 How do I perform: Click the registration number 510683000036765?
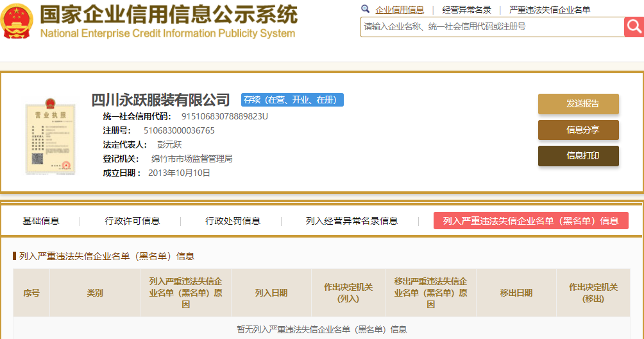179,131
